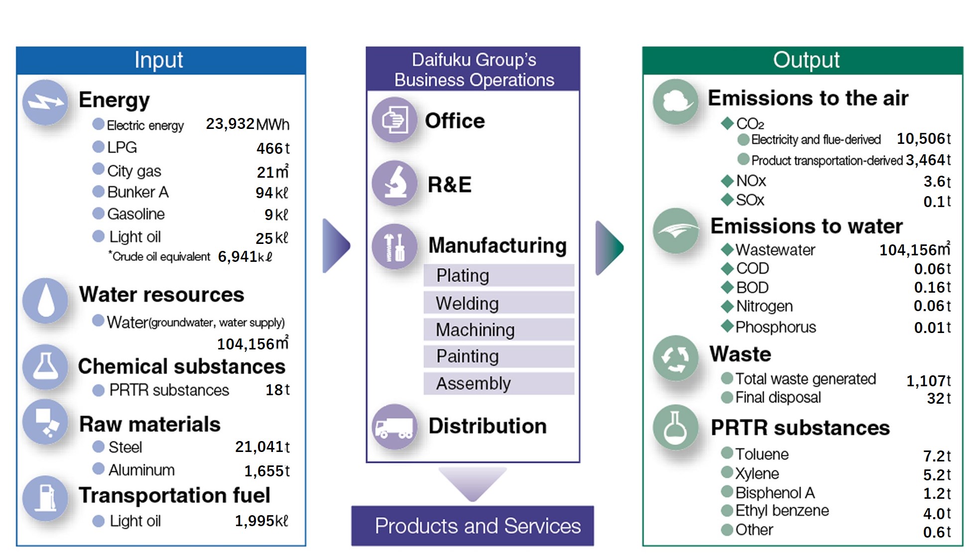The height and width of the screenshot is (560, 979).
Task: Click the SOx row label
Action: tap(750, 200)
